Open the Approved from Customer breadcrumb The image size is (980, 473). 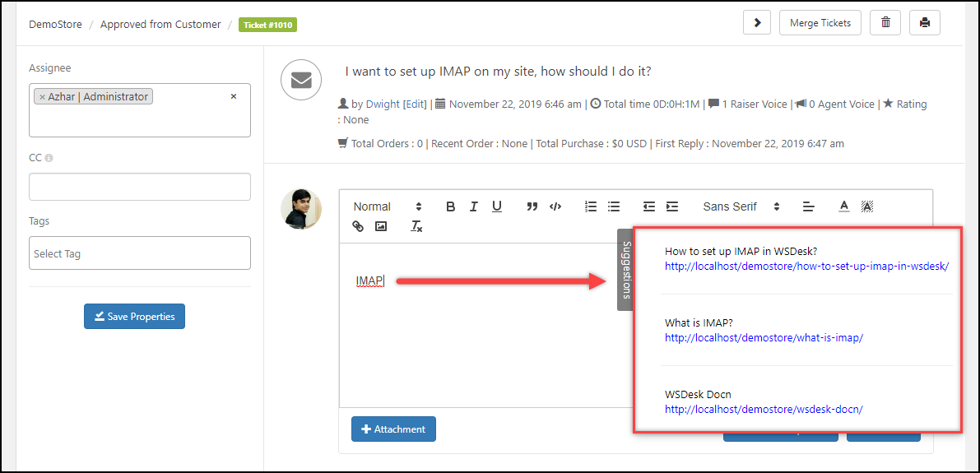160,25
